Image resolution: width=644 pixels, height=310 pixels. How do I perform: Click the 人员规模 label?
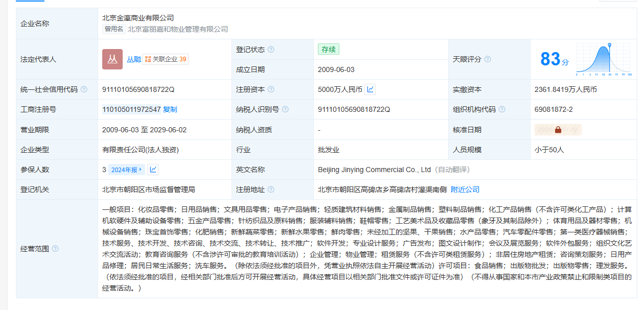(x=467, y=150)
